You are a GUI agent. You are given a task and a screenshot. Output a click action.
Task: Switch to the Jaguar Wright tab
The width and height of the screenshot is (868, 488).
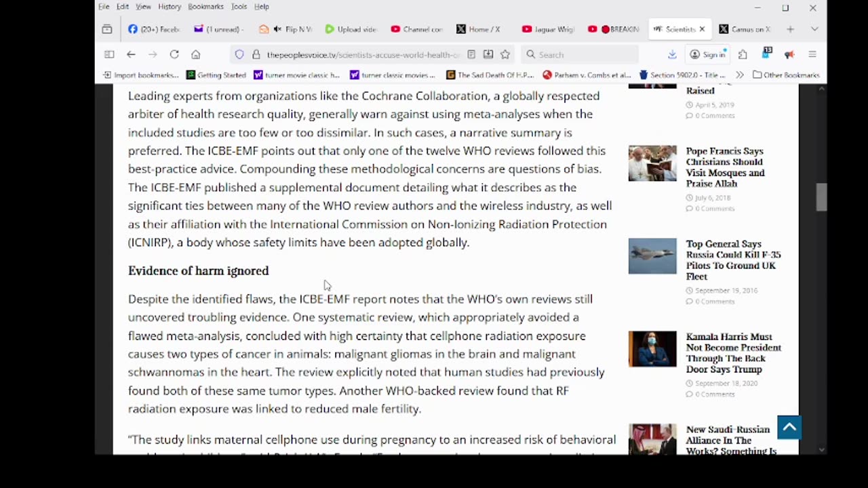(x=548, y=29)
